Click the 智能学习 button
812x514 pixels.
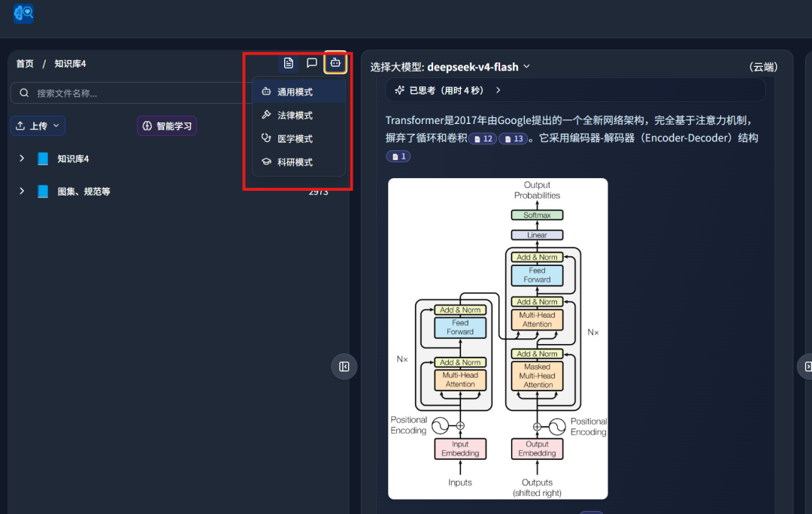click(167, 125)
